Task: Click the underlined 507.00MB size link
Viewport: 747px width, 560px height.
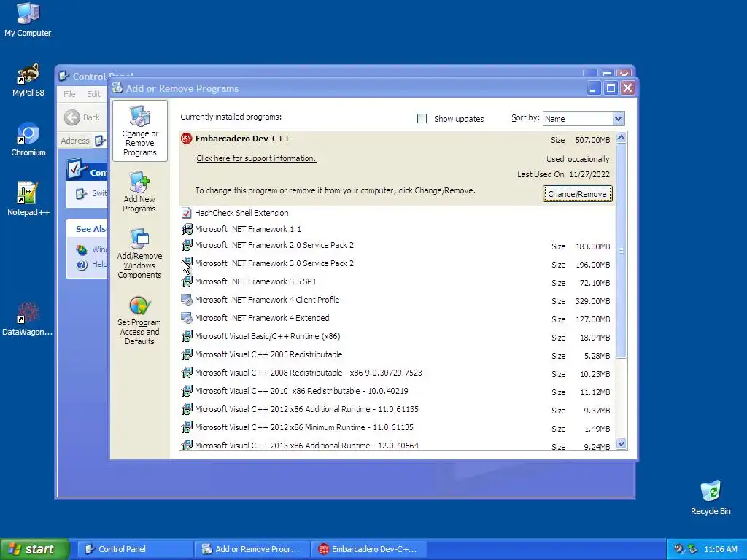Action: click(592, 140)
